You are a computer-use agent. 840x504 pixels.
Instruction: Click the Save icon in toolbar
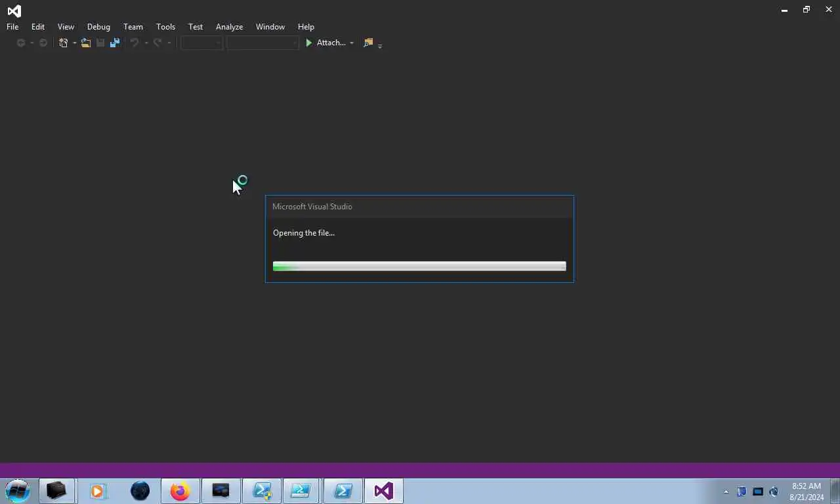(100, 43)
